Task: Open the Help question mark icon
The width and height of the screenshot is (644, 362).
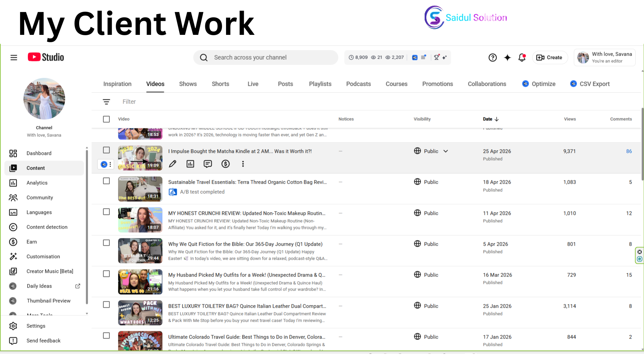Action: [x=492, y=58]
